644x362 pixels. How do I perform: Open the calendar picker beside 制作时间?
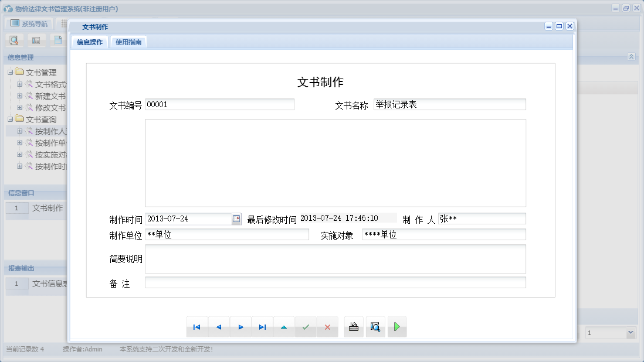(236, 218)
